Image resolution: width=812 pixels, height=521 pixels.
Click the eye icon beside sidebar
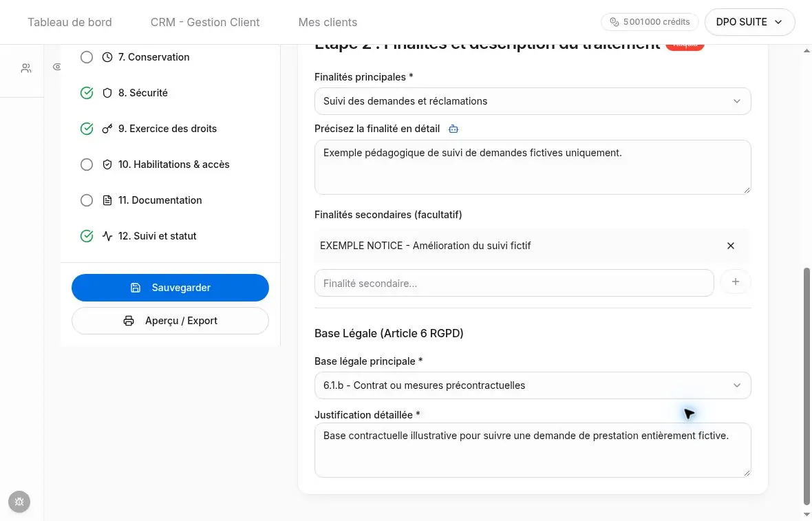57,67
